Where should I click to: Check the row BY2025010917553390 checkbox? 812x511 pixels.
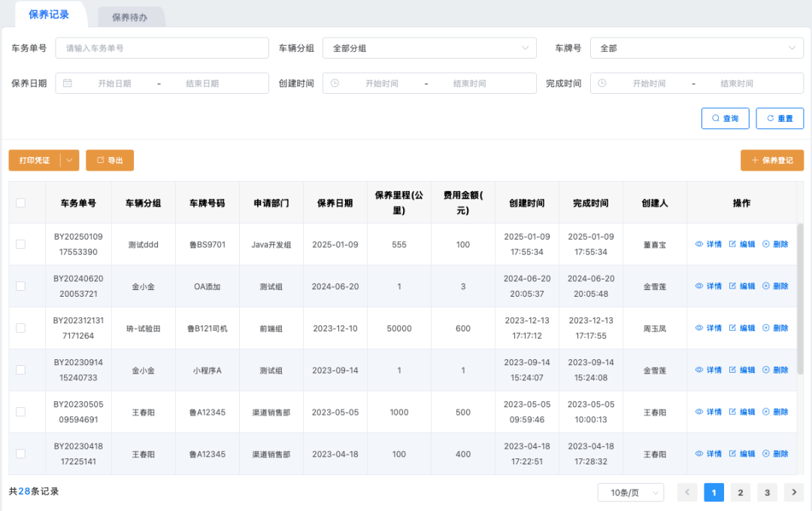click(21, 244)
